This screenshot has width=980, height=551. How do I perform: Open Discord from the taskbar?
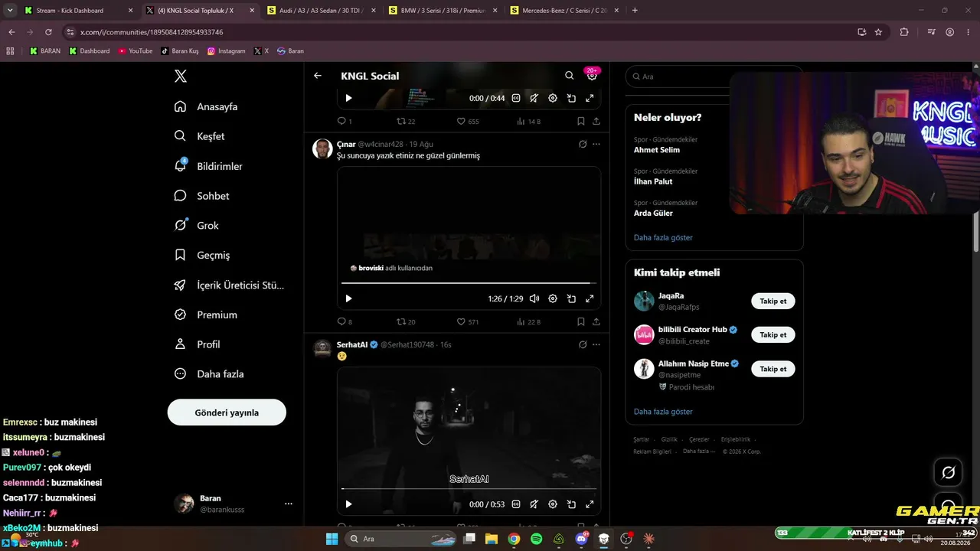coord(582,539)
